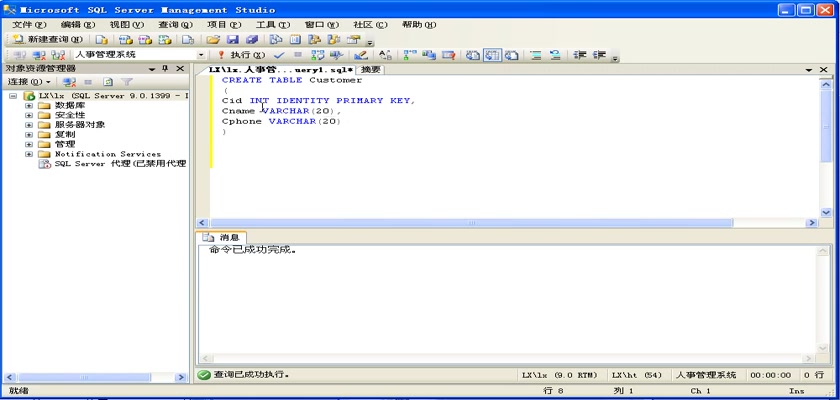Open the 连接 dropdown in Object Explorer
The image size is (840, 400).
[29, 82]
